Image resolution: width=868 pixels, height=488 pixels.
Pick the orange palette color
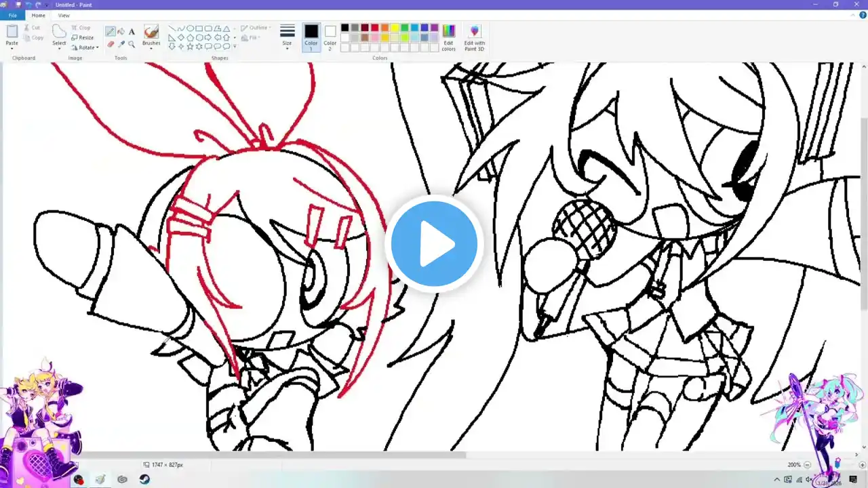coord(385,28)
